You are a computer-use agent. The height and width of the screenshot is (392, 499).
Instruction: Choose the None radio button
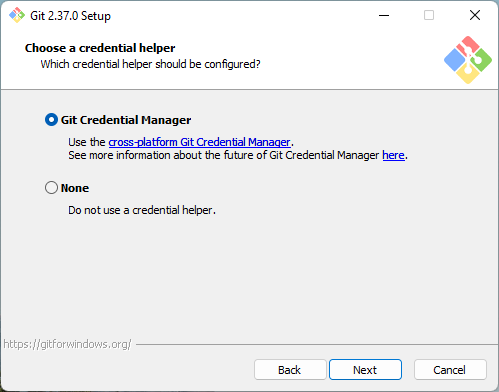[x=51, y=188]
